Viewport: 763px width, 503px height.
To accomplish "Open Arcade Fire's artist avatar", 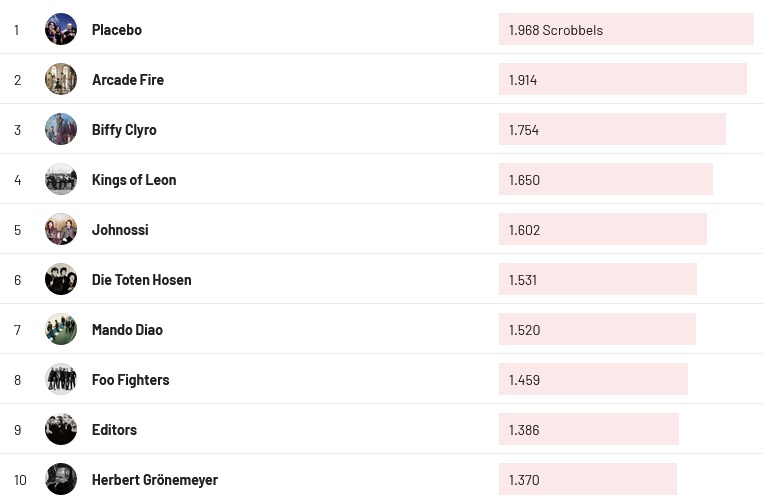I will click(x=61, y=79).
